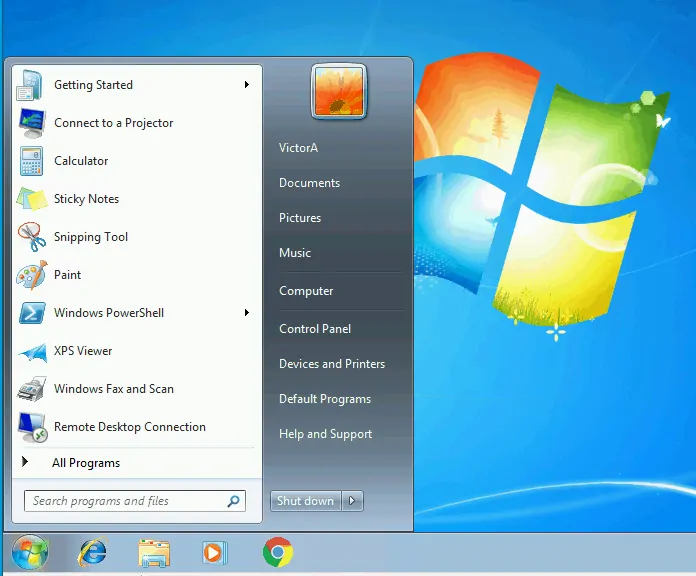Open Paint using the palette icon
The height and width of the screenshot is (576, 696).
click(x=32, y=275)
